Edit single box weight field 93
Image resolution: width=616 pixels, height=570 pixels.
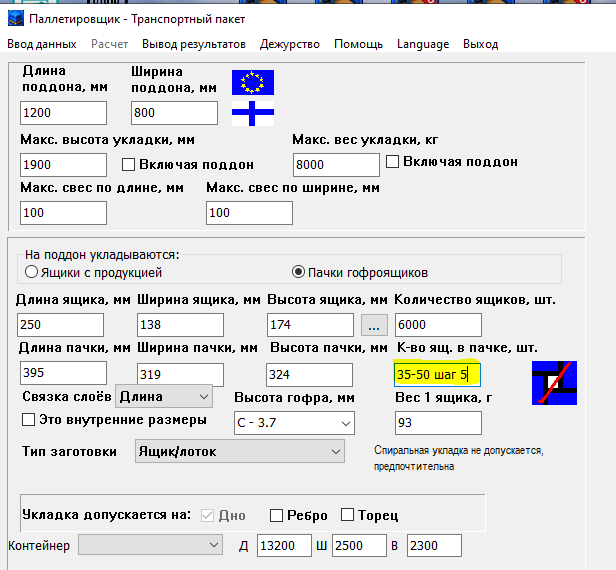point(438,423)
